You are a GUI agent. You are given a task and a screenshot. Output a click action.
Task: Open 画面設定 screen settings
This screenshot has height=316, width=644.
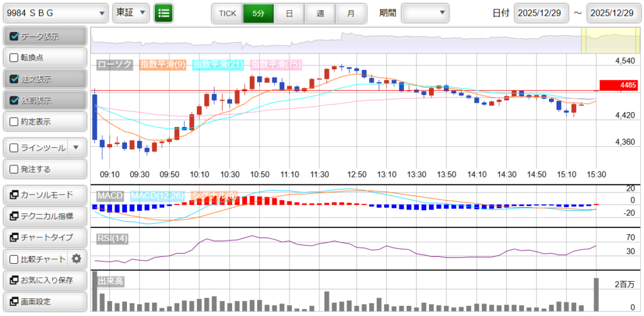(44, 301)
